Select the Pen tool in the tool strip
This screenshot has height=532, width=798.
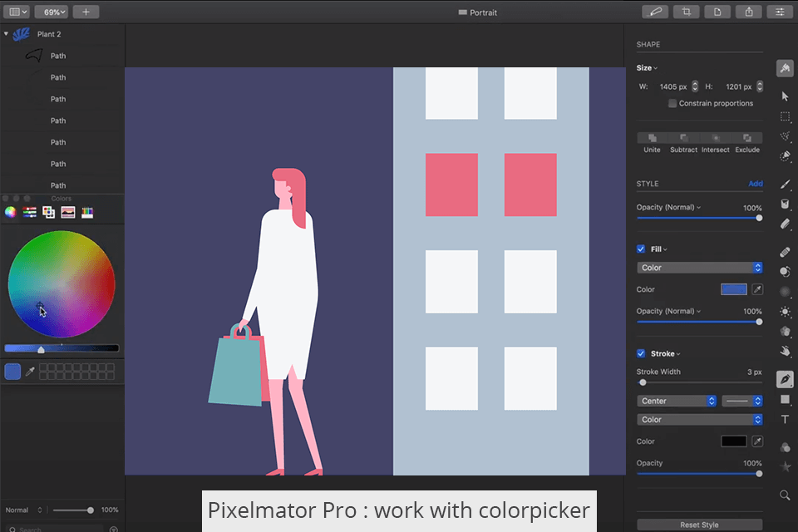(x=785, y=379)
